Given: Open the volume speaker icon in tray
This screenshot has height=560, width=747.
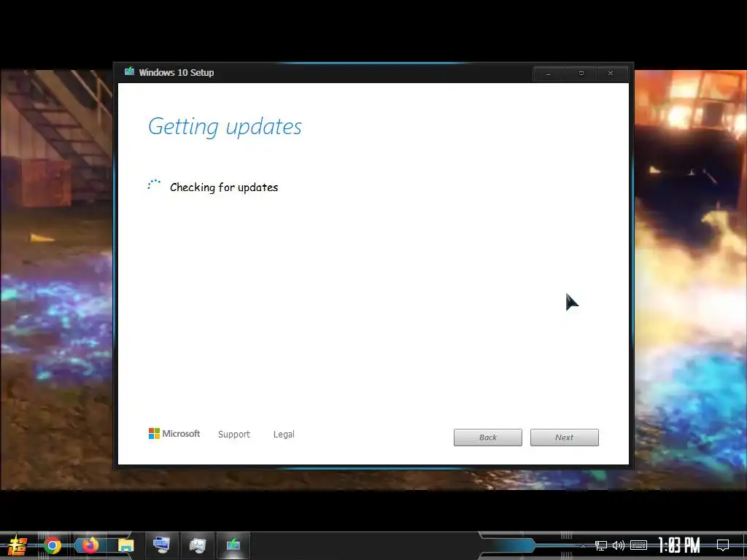Looking at the screenshot, I should (619, 545).
